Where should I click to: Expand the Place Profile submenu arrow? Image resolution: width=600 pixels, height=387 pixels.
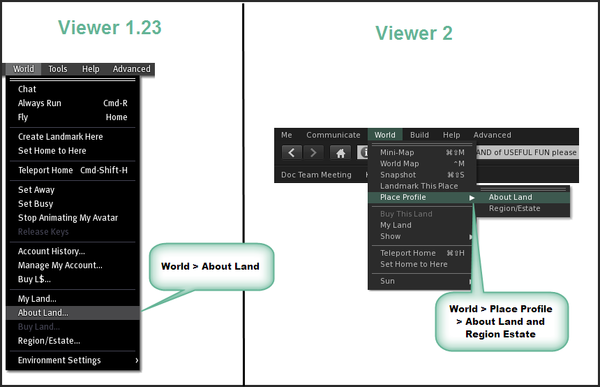[472, 198]
